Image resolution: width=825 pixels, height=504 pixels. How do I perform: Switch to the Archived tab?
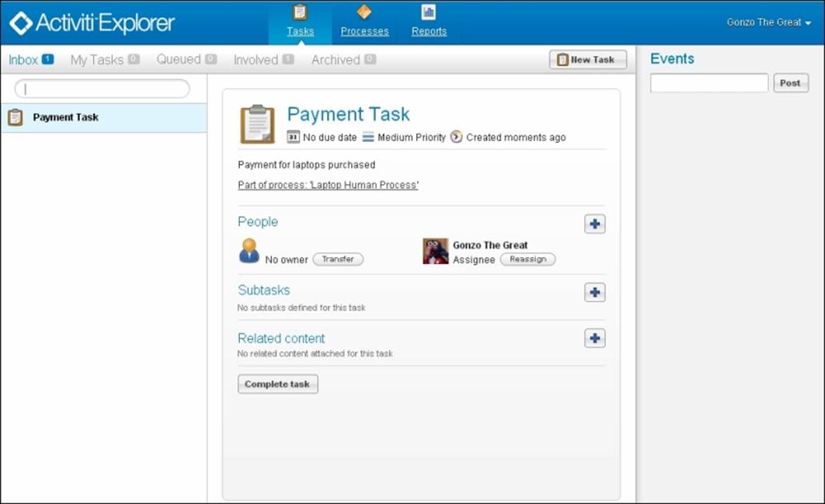[x=335, y=59]
